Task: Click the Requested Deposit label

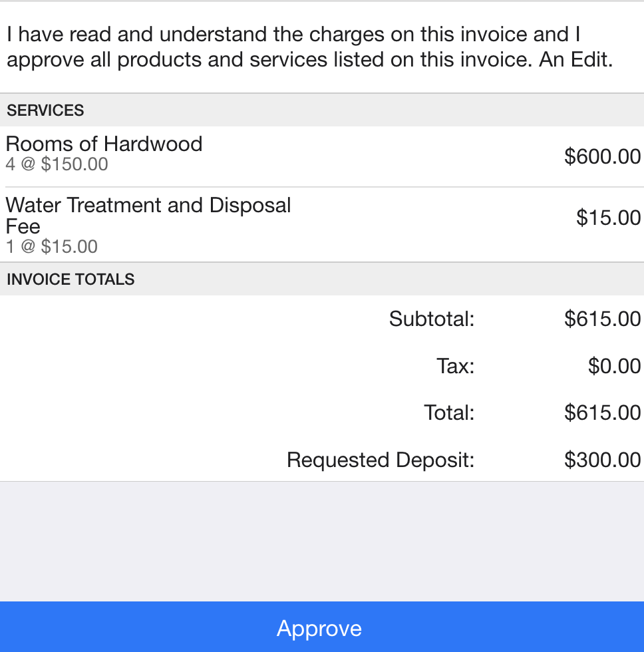Action: tap(381, 460)
